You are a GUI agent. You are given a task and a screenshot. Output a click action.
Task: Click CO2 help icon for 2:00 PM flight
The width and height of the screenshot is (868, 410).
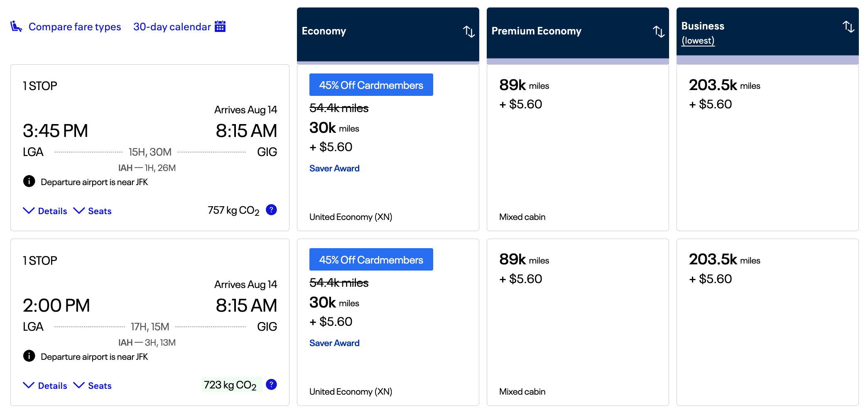click(271, 385)
